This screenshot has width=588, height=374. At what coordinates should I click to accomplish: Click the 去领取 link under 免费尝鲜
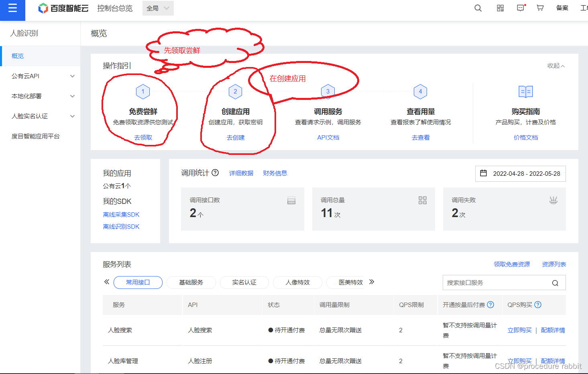[x=143, y=137]
